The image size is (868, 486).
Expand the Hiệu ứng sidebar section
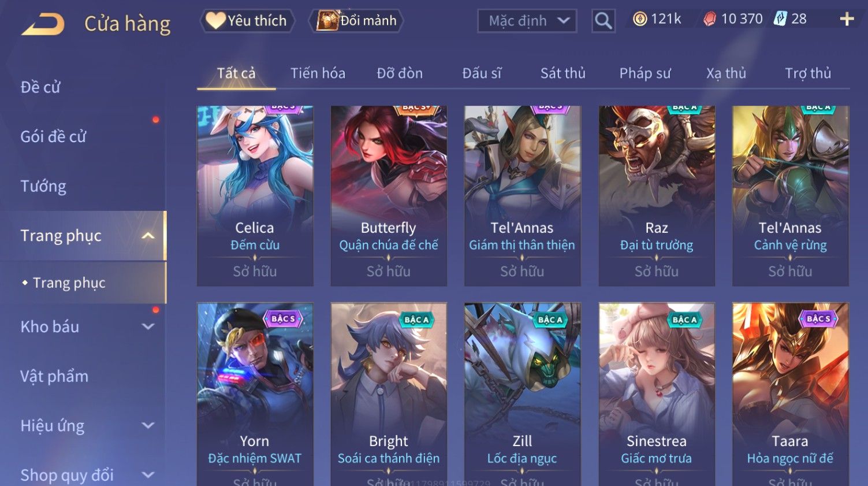(148, 426)
